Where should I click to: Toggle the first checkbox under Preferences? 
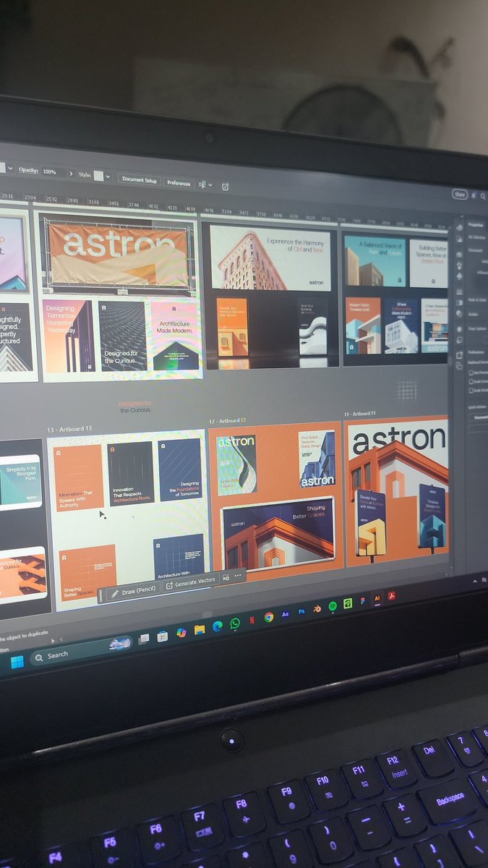click(x=471, y=373)
